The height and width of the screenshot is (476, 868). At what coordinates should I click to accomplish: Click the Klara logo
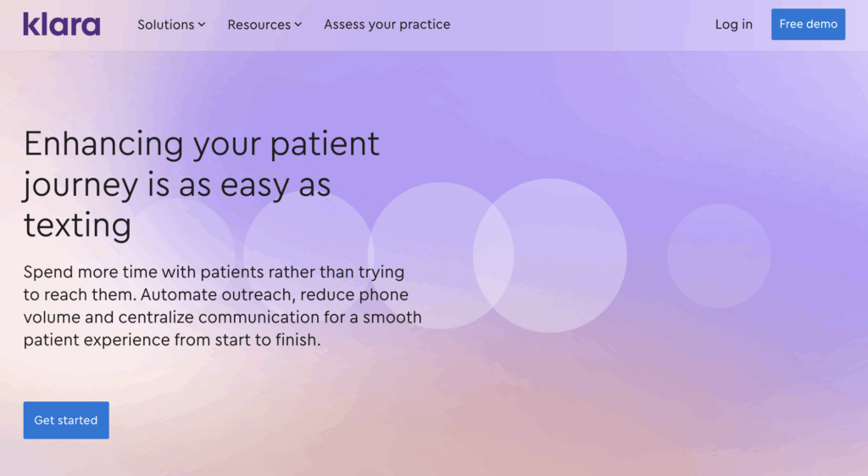click(x=61, y=24)
